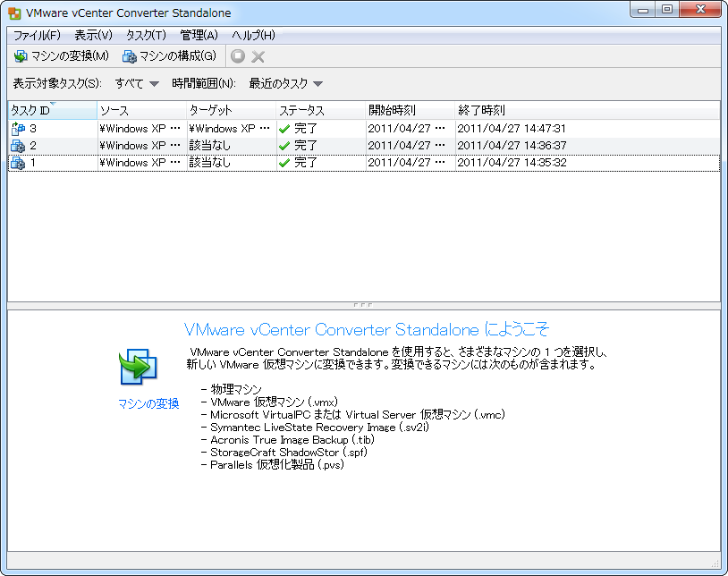Select end time 2011/04/27 14:36:37
Viewport: 728px width, 576px height.
point(512,146)
